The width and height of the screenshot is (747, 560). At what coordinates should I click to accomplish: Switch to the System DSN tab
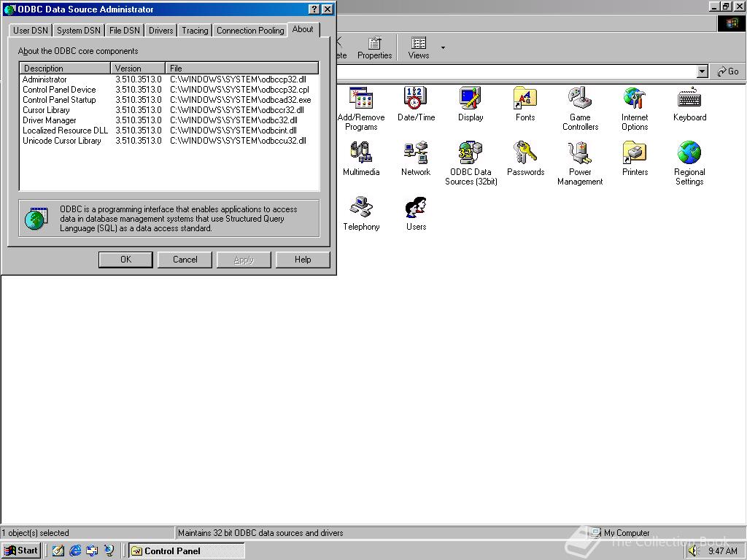pyautogui.click(x=79, y=31)
